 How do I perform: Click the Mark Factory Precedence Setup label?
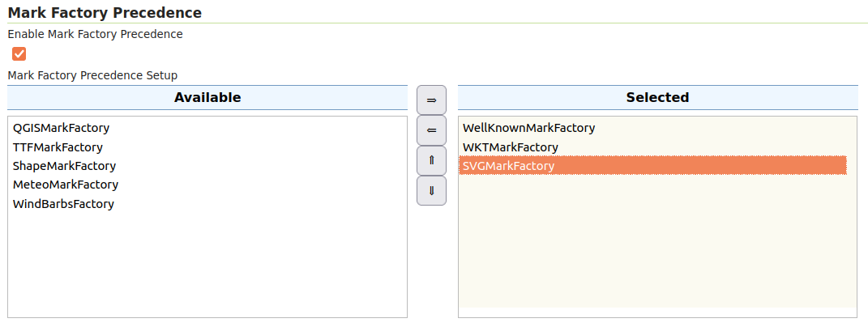click(x=92, y=75)
